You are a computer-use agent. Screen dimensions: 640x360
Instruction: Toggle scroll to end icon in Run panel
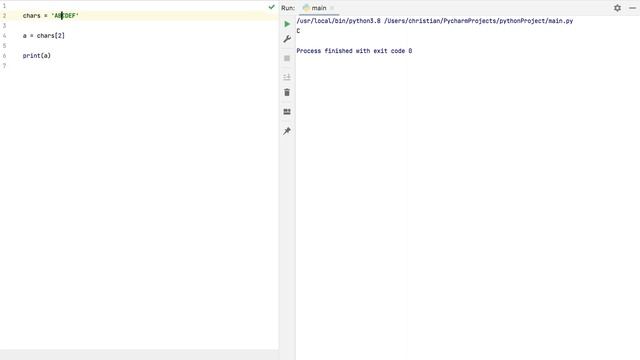[287, 77]
